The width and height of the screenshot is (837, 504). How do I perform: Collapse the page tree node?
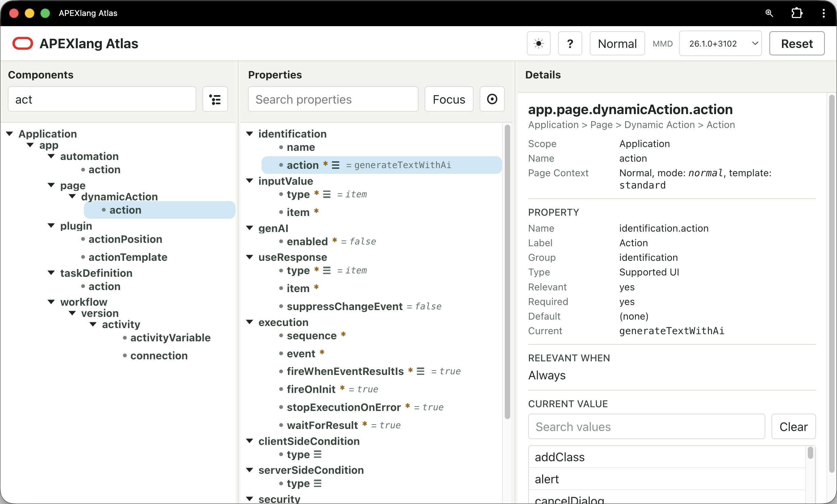point(51,185)
